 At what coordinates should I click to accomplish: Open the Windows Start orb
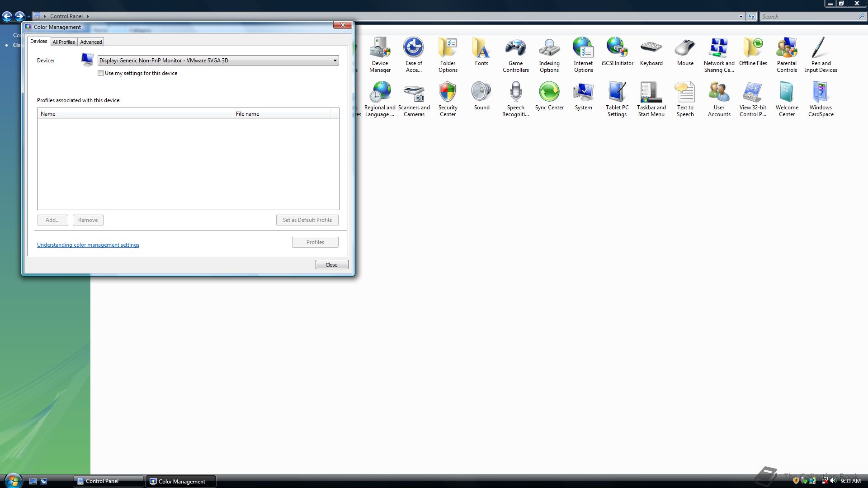(x=13, y=480)
